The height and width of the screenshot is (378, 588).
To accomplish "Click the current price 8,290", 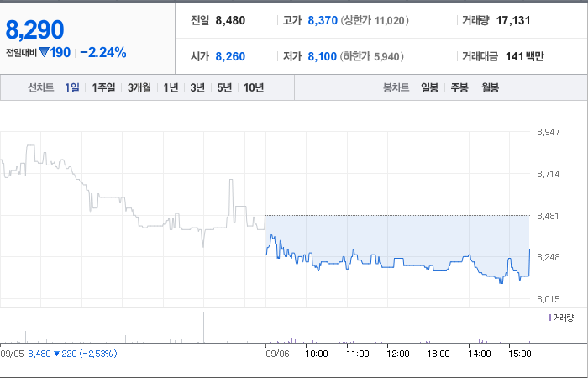I will (x=35, y=30).
